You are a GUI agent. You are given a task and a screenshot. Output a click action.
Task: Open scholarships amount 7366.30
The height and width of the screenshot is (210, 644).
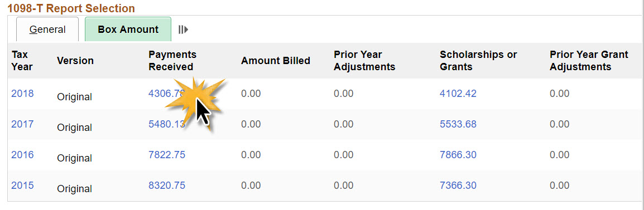tap(458, 185)
